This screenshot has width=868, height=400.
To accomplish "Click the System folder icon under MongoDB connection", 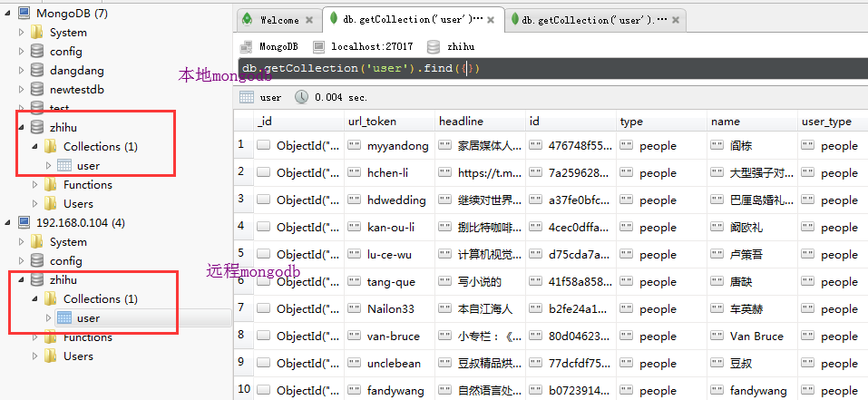I will click(x=37, y=32).
